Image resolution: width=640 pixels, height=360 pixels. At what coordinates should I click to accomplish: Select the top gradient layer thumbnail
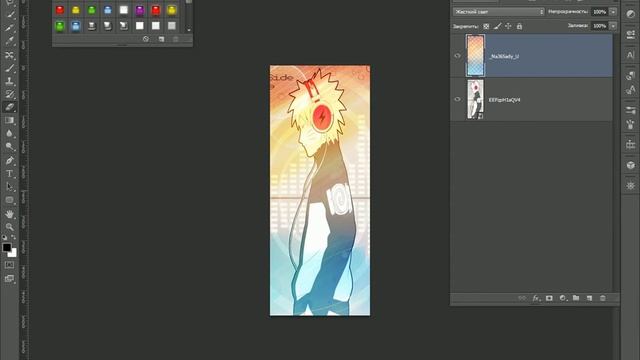475,56
